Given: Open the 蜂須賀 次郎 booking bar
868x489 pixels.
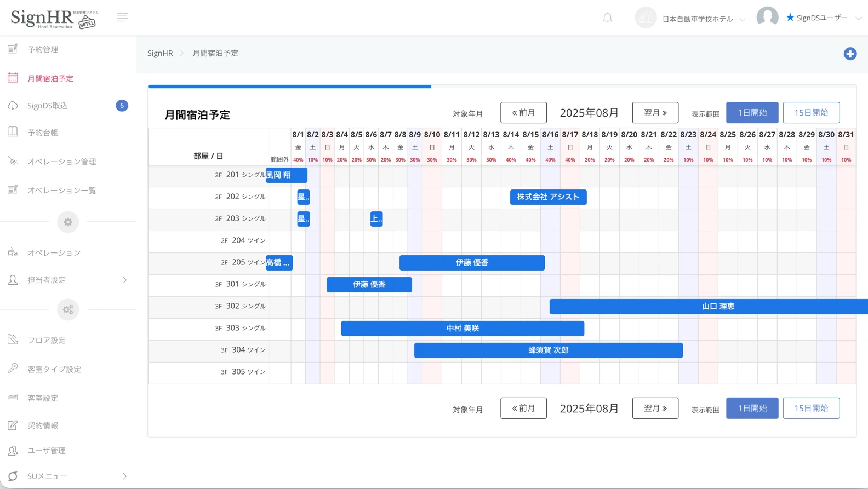Looking at the screenshot, I should 549,350.
